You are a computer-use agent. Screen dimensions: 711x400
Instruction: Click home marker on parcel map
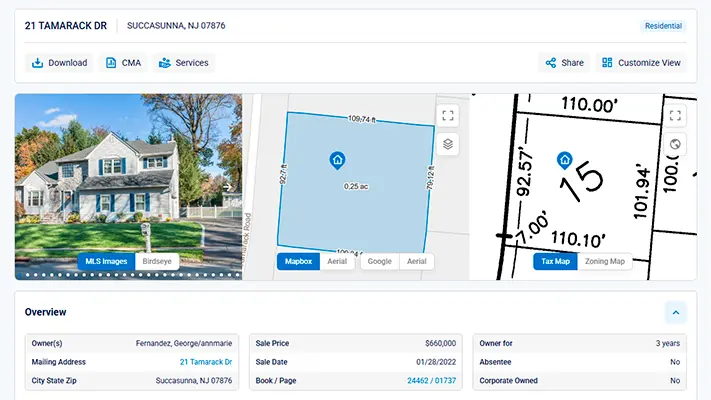point(337,159)
